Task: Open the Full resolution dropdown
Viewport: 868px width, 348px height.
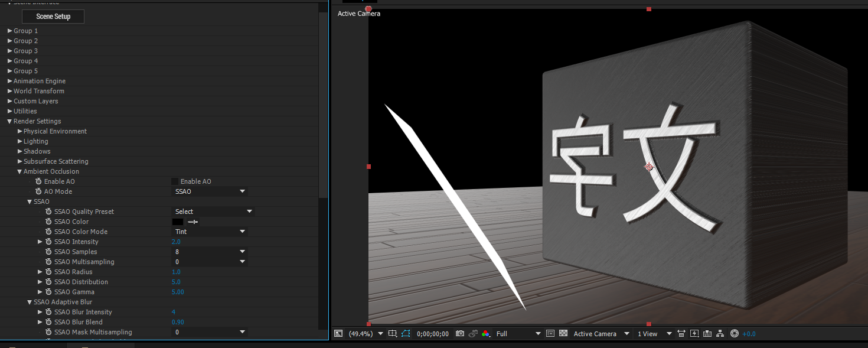Action: (x=518, y=334)
